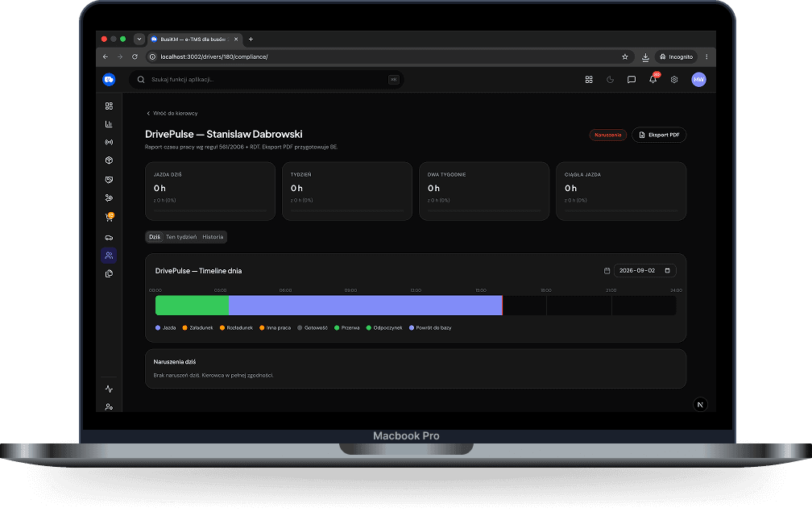Click the browser back arrow
The width and height of the screenshot is (812, 512).
tap(106, 56)
